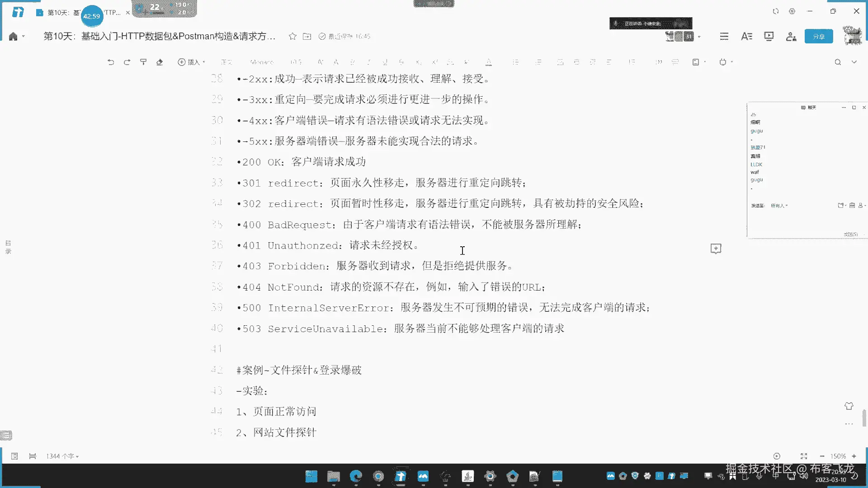Open the presentation mode icon
This screenshot has height=488, width=868.
(x=769, y=36)
